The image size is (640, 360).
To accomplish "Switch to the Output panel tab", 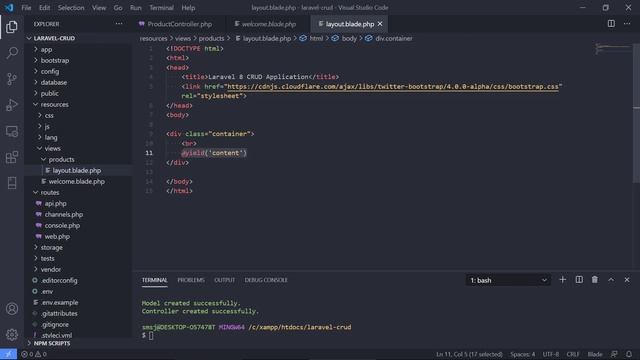I will point(224,280).
